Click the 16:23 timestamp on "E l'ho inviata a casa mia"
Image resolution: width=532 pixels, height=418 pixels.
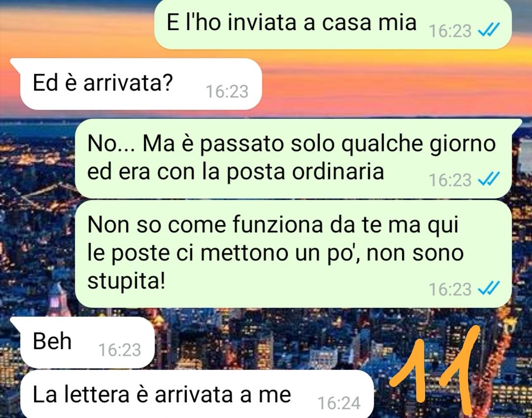450,31
